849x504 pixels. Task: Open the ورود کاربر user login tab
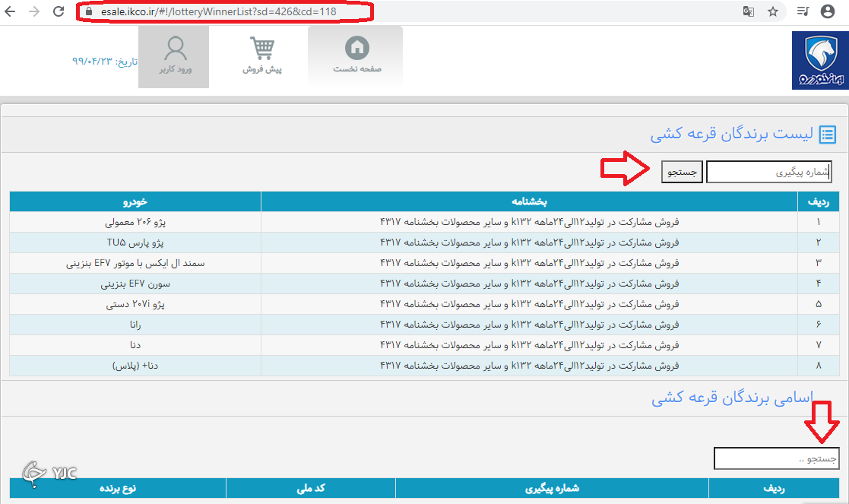pyautogui.click(x=175, y=56)
